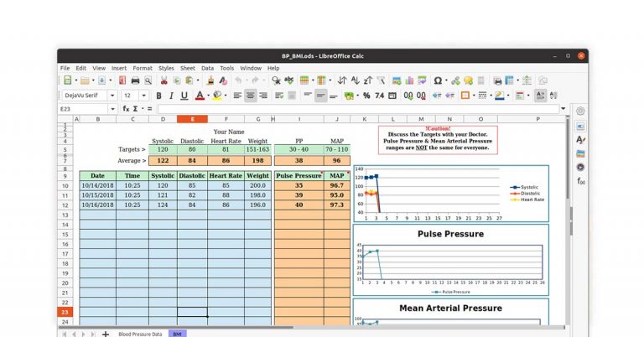The height and width of the screenshot is (337, 644).
Task: Open the Borders dropdown arrow
Action: (474, 96)
